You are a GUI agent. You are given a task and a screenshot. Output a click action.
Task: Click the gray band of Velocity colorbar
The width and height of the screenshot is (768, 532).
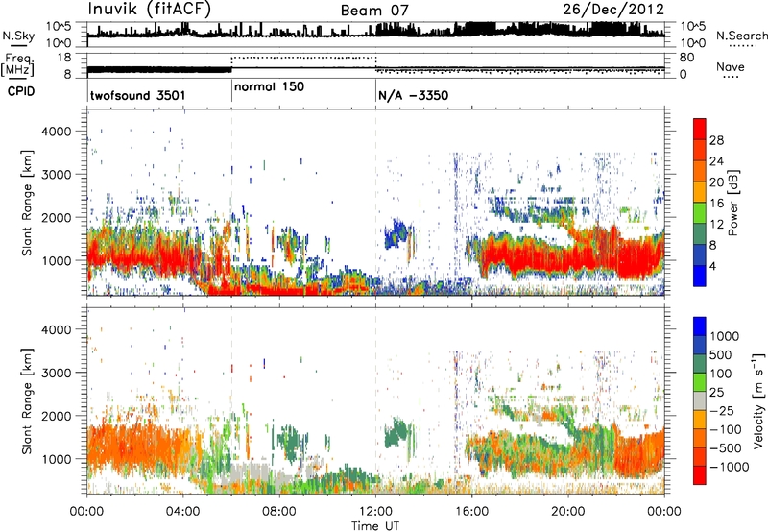[700, 401]
